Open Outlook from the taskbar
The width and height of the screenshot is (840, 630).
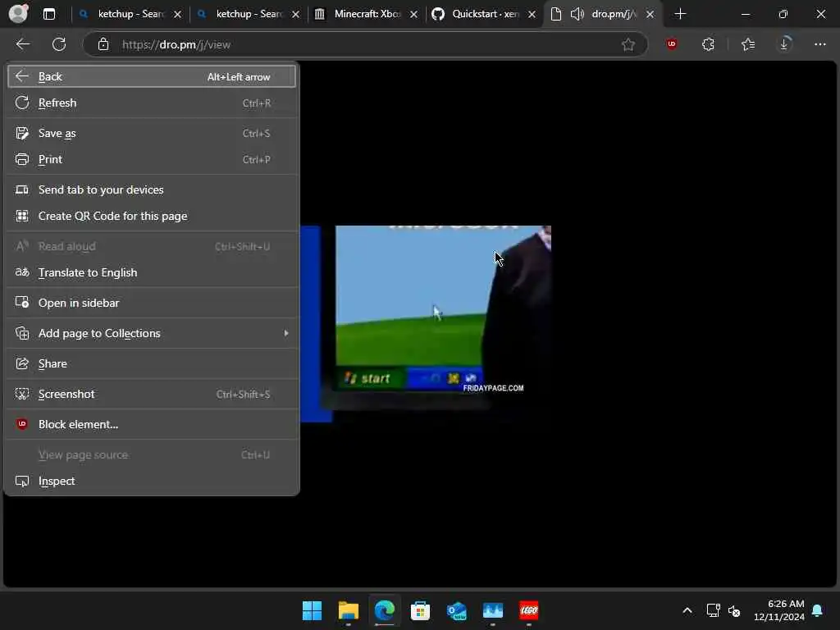point(456,610)
